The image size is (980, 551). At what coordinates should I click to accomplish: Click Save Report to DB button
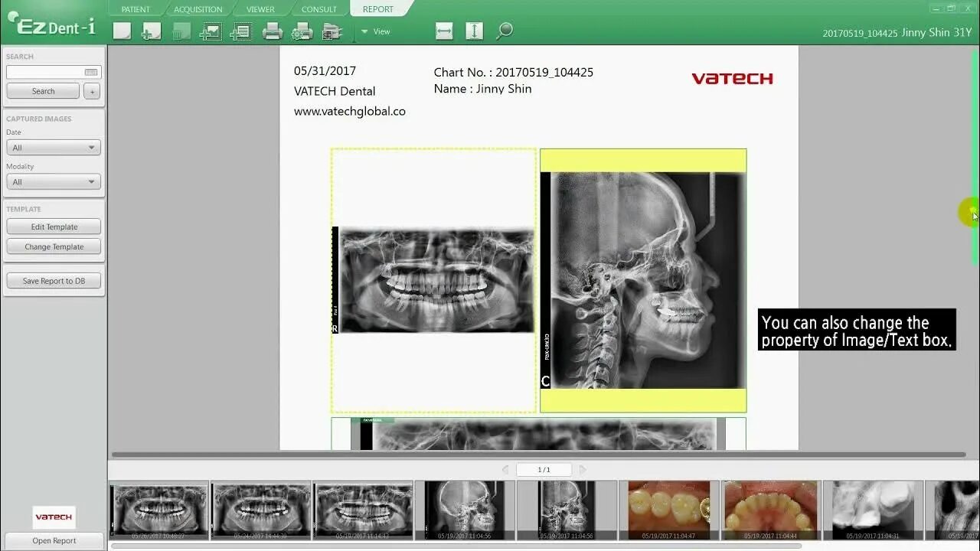(54, 281)
